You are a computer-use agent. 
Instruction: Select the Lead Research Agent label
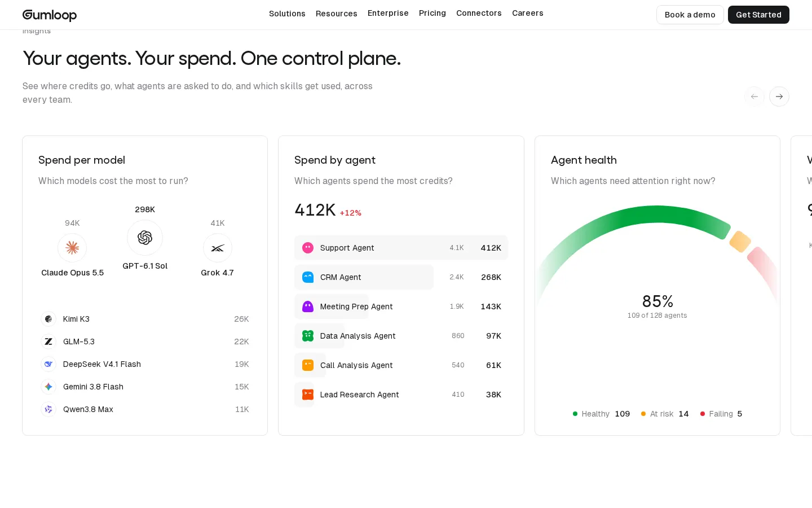pyautogui.click(x=360, y=395)
